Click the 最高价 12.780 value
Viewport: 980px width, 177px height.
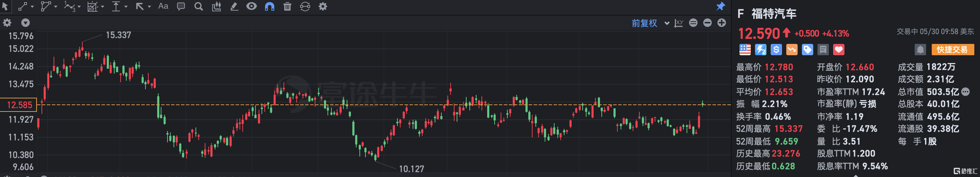tap(779, 67)
